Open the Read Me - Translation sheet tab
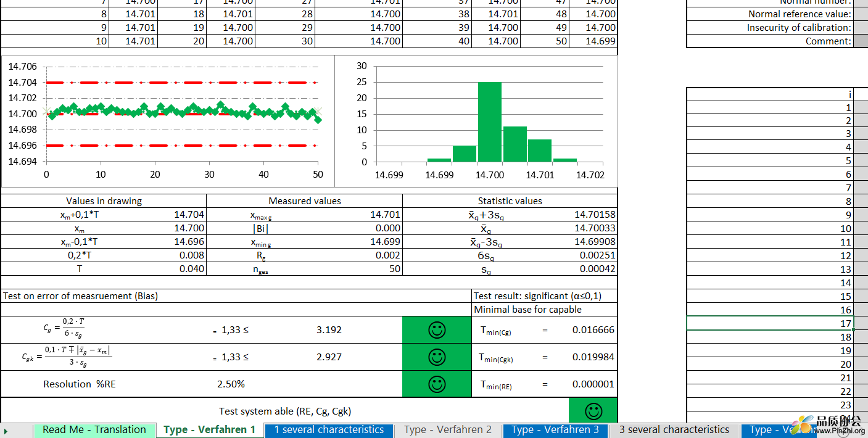Image resolution: width=868 pixels, height=438 pixels. (94, 430)
